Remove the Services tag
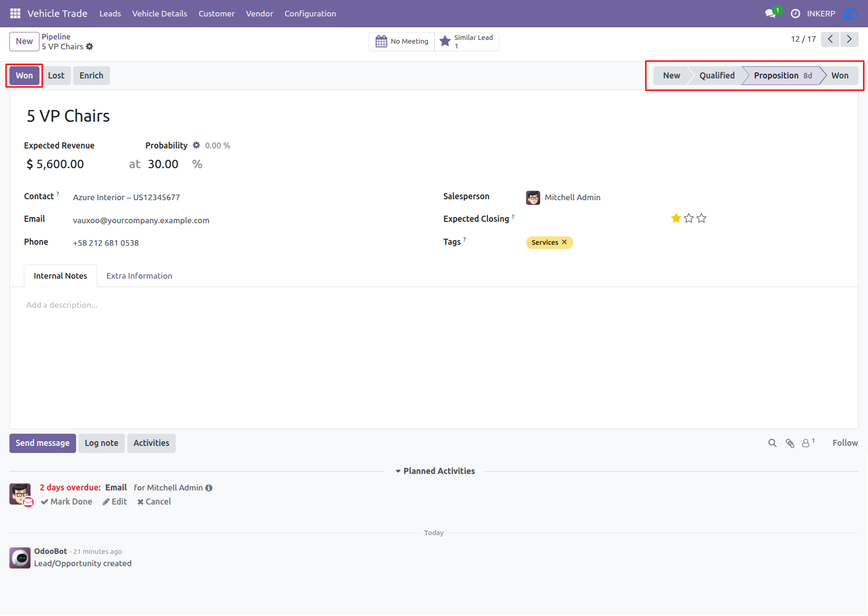The height and width of the screenshot is (616, 868). tap(564, 242)
